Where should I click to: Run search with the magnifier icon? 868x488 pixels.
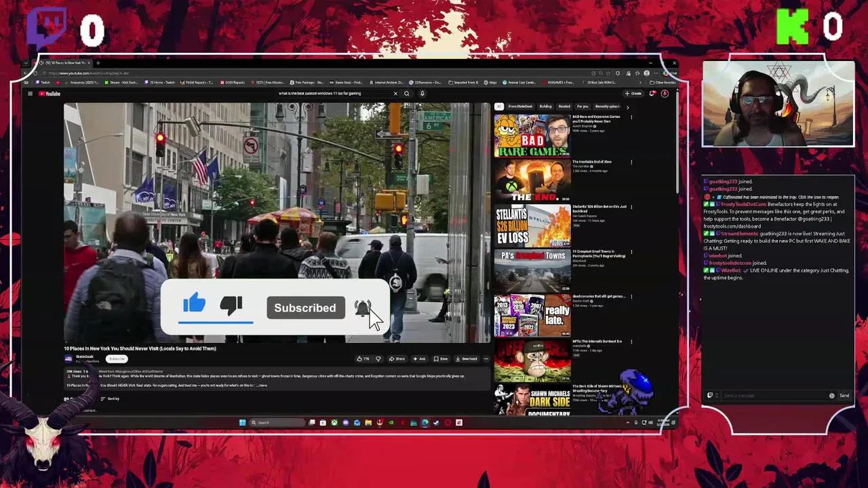click(x=407, y=94)
